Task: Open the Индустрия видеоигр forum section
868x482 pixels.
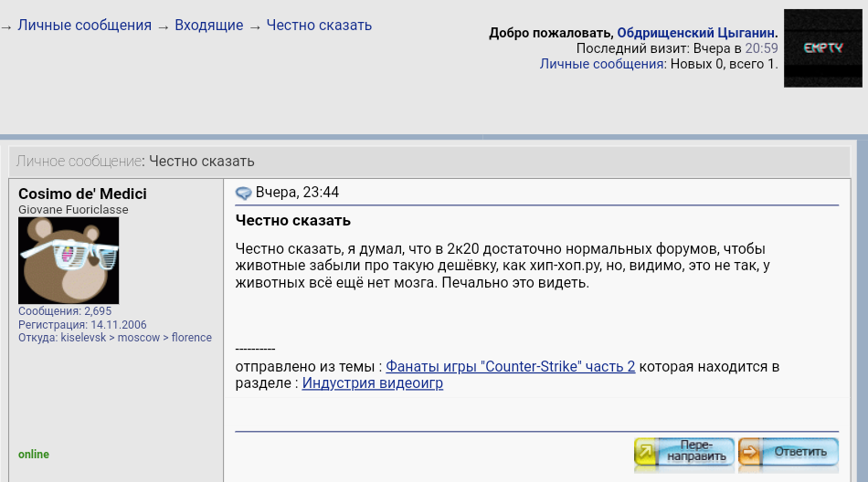Action: (x=372, y=383)
